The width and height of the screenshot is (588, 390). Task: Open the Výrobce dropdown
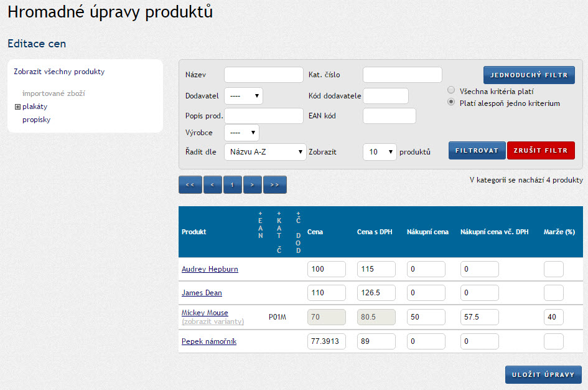[x=241, y=133]
